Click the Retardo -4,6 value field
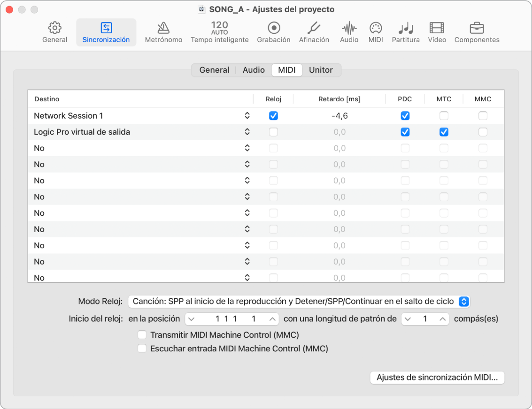 339,116
